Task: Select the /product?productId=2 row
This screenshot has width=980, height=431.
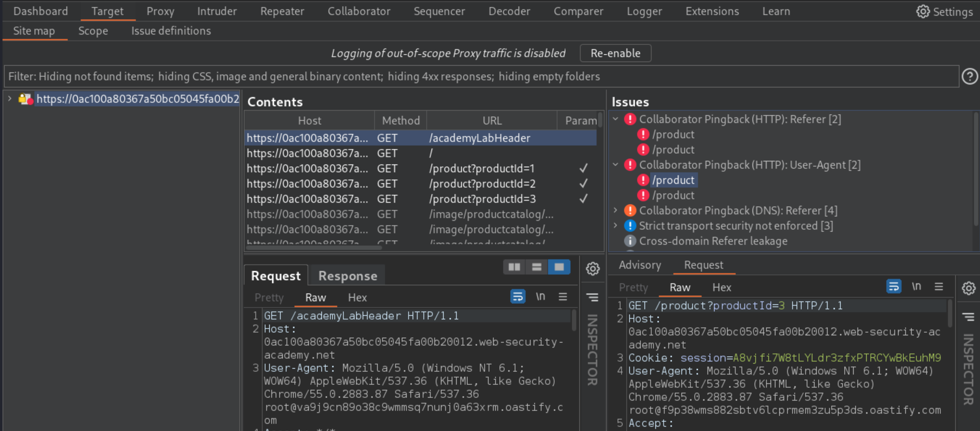Action: (x=421, y=183)
